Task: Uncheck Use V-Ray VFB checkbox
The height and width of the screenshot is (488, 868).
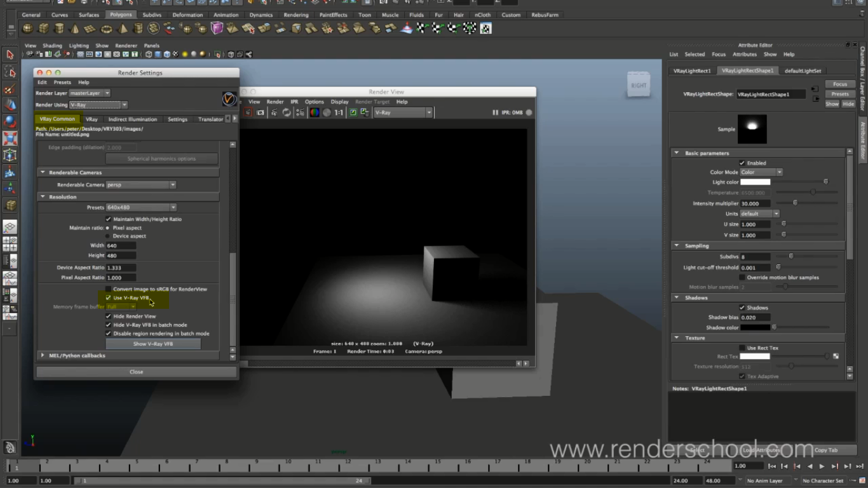Action: click(108, 297)
